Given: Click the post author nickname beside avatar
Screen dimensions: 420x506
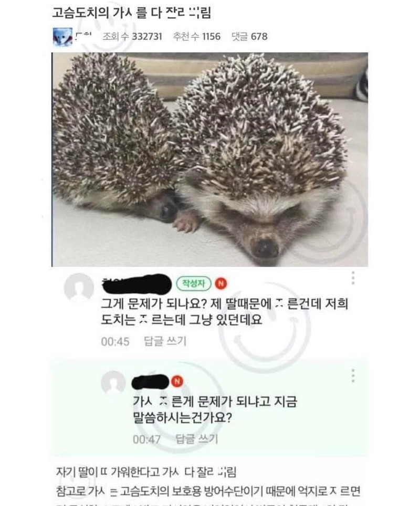Looking at the screenshot, I should pyautogui.click(x=84, y=35).
